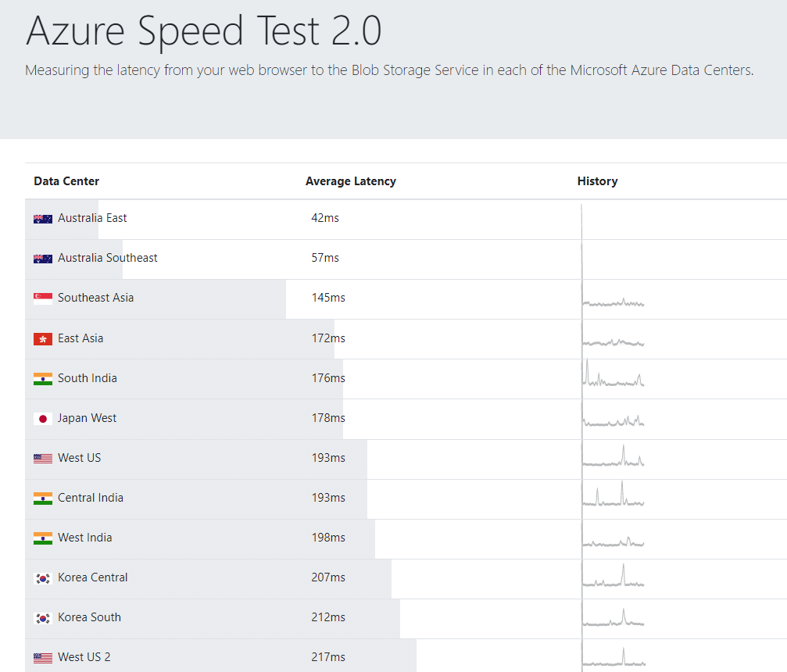Click the latency description subtitle text

pyautogui.click(x=389, y=70)
